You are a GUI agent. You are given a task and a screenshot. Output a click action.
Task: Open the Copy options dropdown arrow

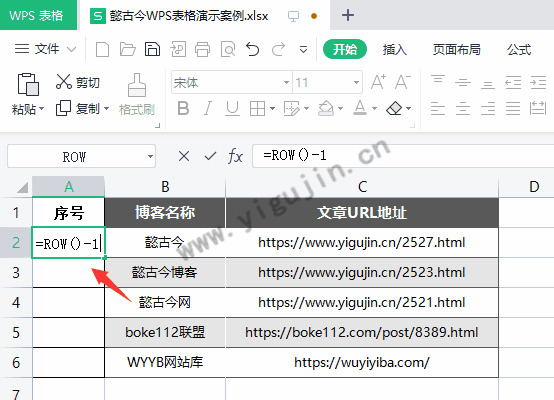106,108
